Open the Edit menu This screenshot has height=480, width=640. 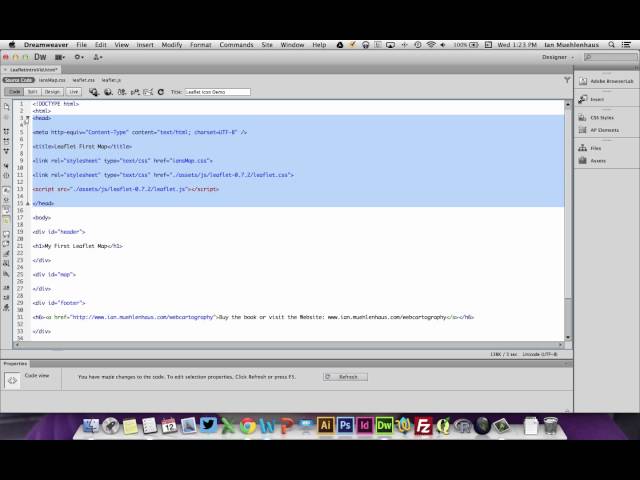tap(100, 45)
